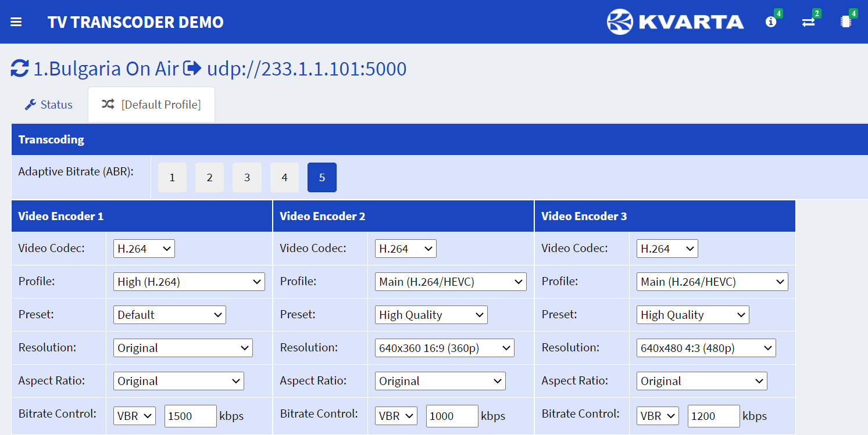Click the wrench icon on Status tab

[x=30, y=105]
